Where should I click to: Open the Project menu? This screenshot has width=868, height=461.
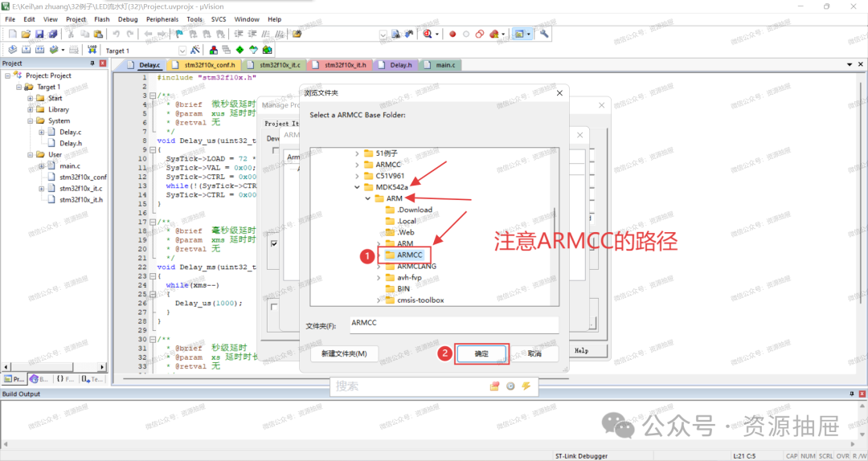tap(76, 19)
